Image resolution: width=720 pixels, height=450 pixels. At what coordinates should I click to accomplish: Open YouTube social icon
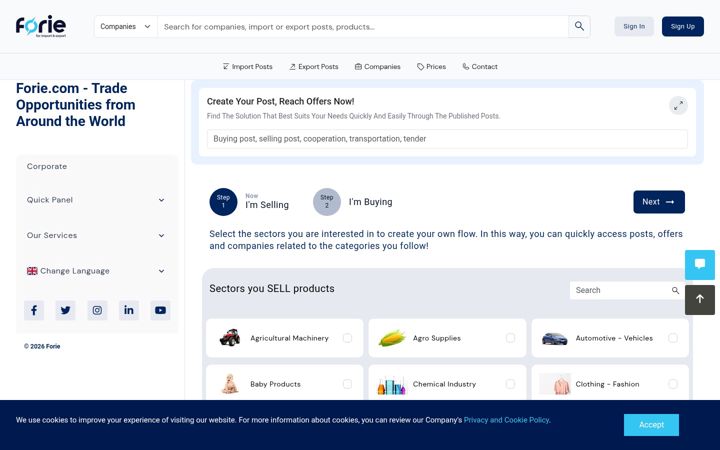160,310
